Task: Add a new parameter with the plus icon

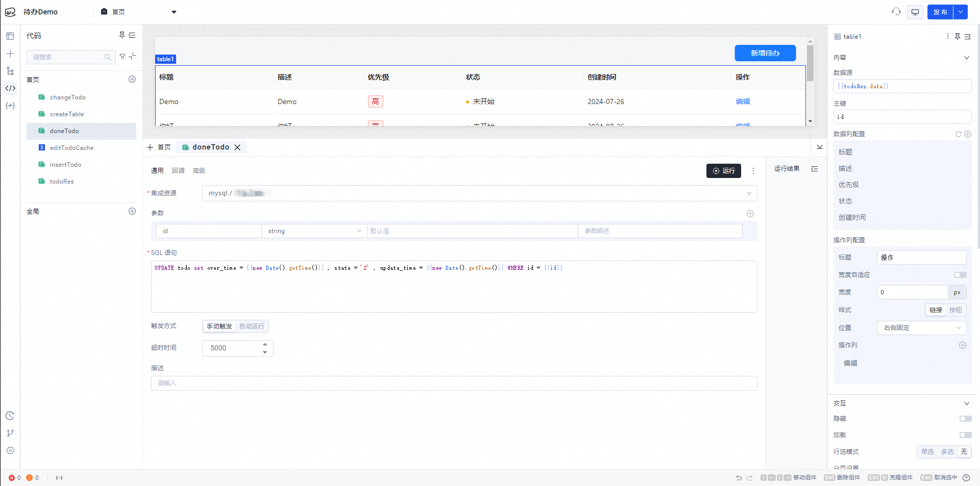Action: coord(750,214)
